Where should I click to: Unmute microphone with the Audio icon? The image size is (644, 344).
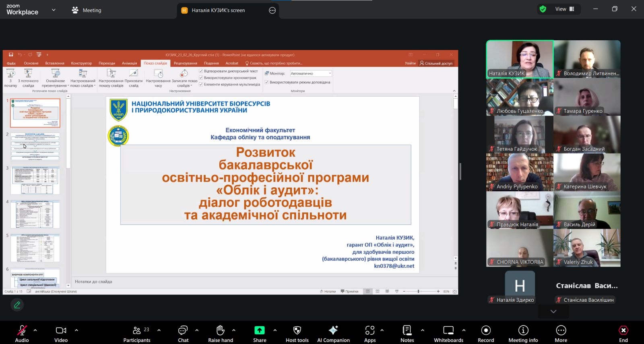tap(22, 331)
